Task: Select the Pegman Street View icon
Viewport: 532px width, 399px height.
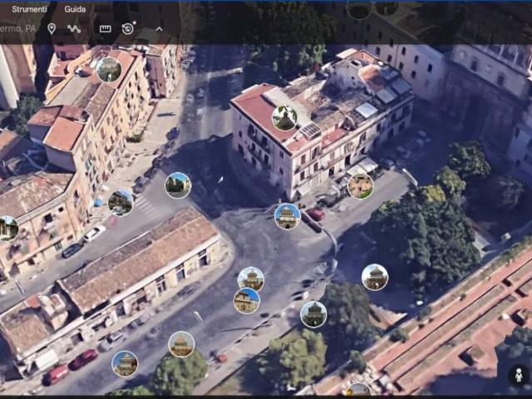Action: (519, 375)
